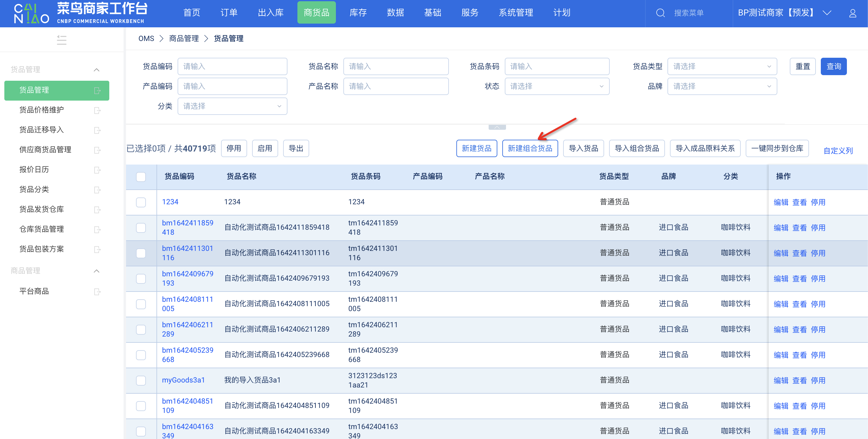Click the 新建组合货品 button
Image resolution: width=868 pixels, height=439 pixels.
pos(530,149)
